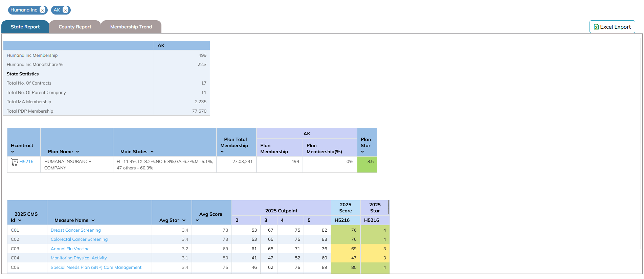Screen dimensions: 644x279
Task: Click the Total MA Membership value 2,235
Action: click(x=201, y=102)
